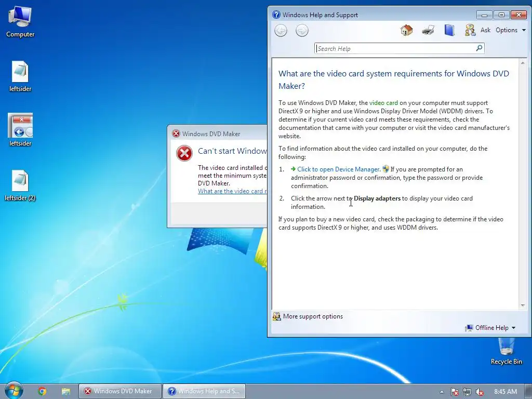
Task: Click the Ask support icon
Action: pos(470,30)
